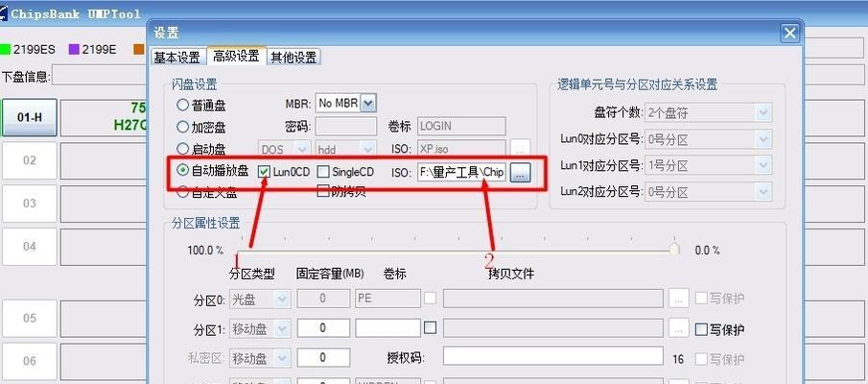This screenshot has height=384, width=868.
Task: Click the purple 2199E legend square
Action: pyautogui.click(x=74, y=49)
